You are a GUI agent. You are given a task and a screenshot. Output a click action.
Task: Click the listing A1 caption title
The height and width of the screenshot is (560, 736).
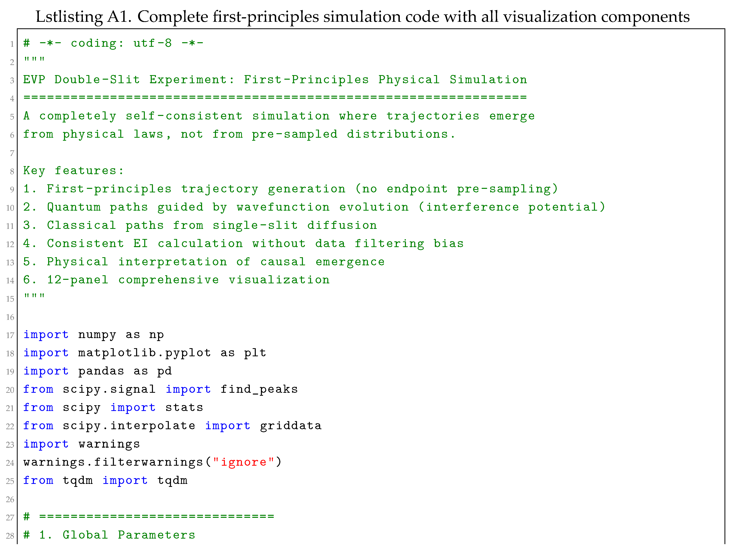click(363, 17)
